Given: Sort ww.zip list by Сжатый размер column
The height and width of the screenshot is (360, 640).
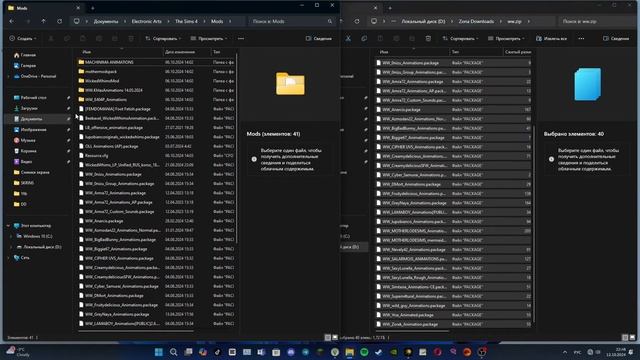Looking at the screenshot, I should [518, 52].
